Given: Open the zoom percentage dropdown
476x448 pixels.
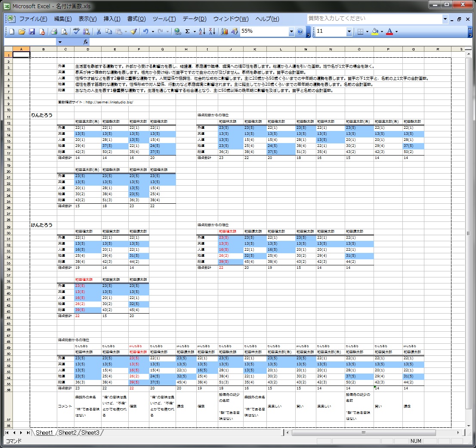Looking at the screenshot, I should tap(291, 31).
